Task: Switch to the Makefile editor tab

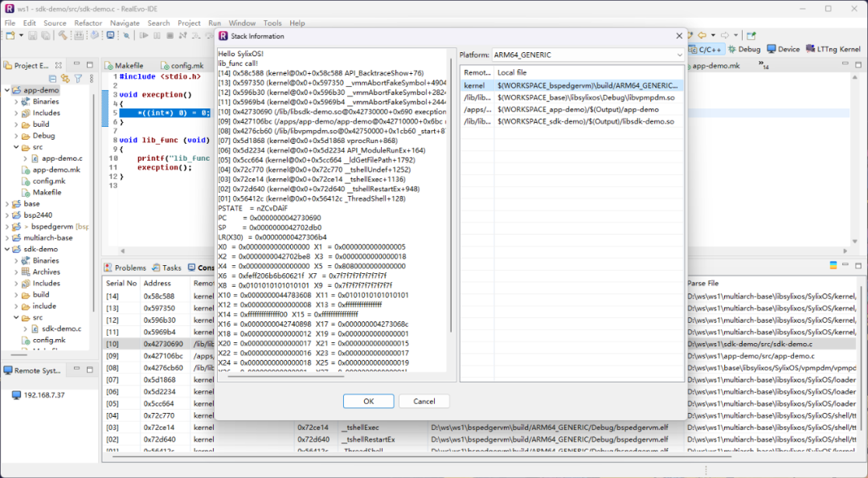Action: 125,65
